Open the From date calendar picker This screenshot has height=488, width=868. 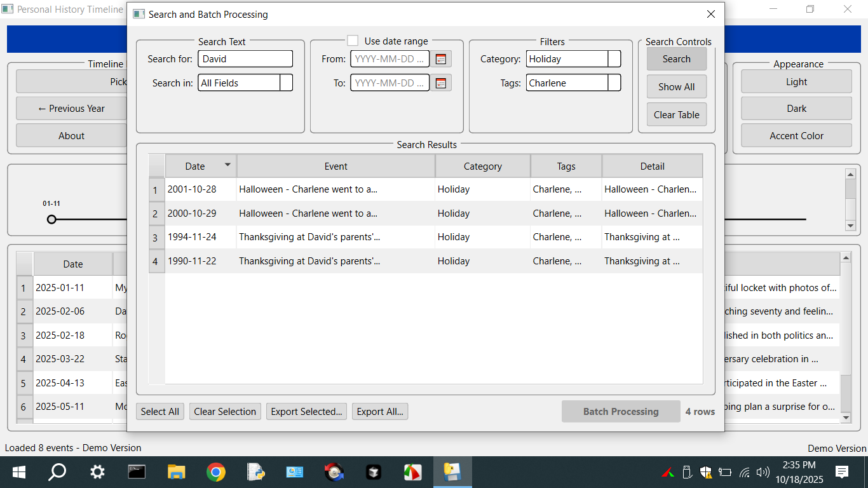pos(441,59)
